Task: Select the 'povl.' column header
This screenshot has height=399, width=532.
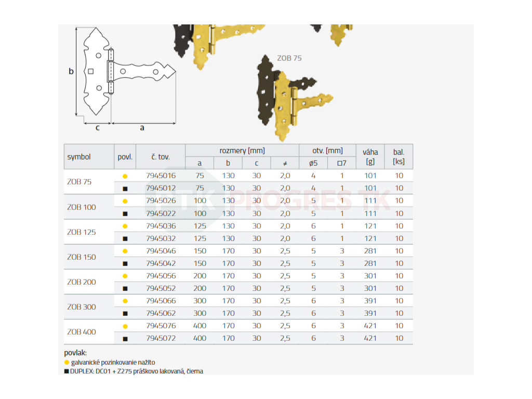Action: pos(125,157)
